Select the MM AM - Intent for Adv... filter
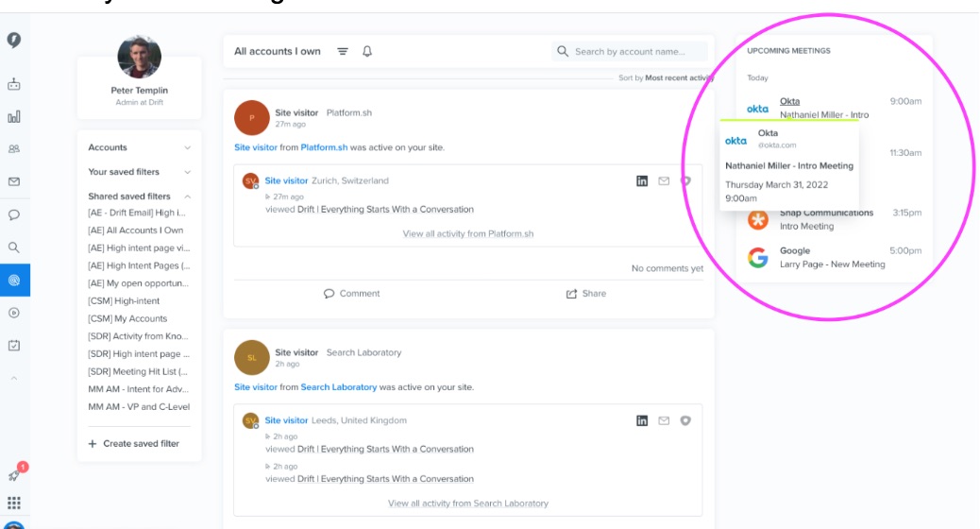980x529 pixels. [138, 389]
